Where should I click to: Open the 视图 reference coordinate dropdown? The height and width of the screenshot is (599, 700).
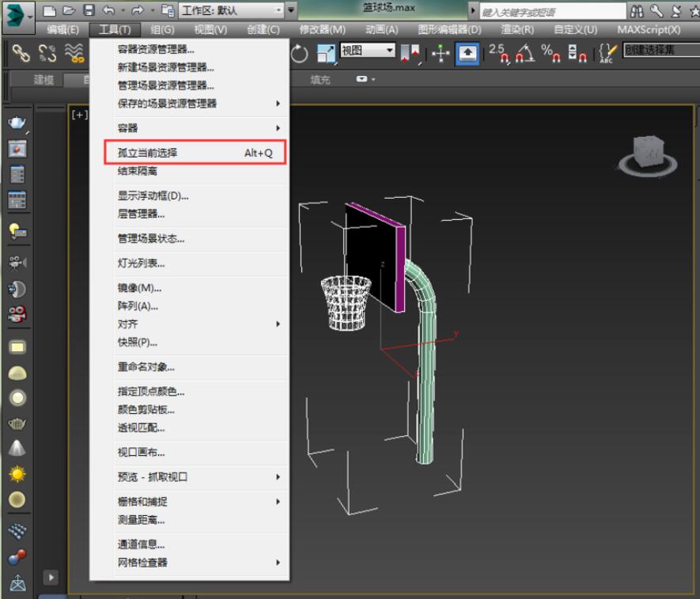coord(367,51)
